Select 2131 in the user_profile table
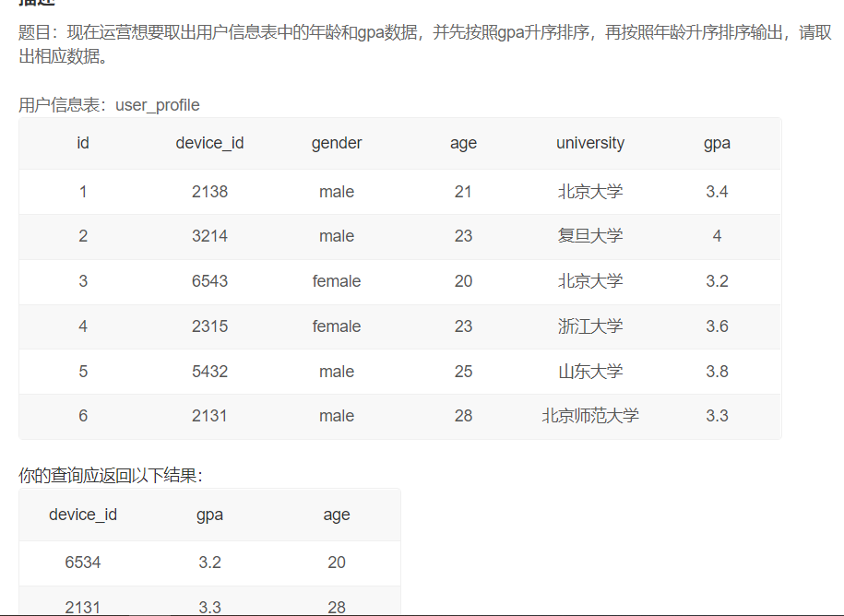Screen dimensions: 844x616 click(x=209, y=416)
